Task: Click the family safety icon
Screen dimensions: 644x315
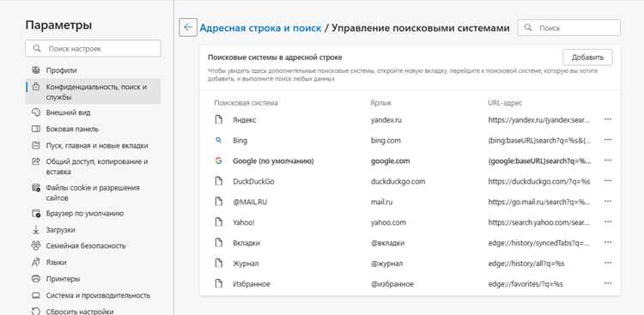Action: [36, 245]
